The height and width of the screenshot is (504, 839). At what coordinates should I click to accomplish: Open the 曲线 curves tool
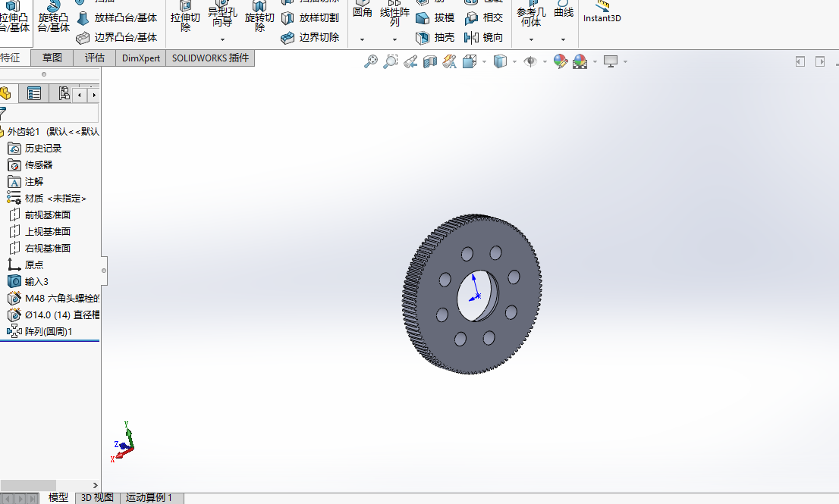click(564, 11)
